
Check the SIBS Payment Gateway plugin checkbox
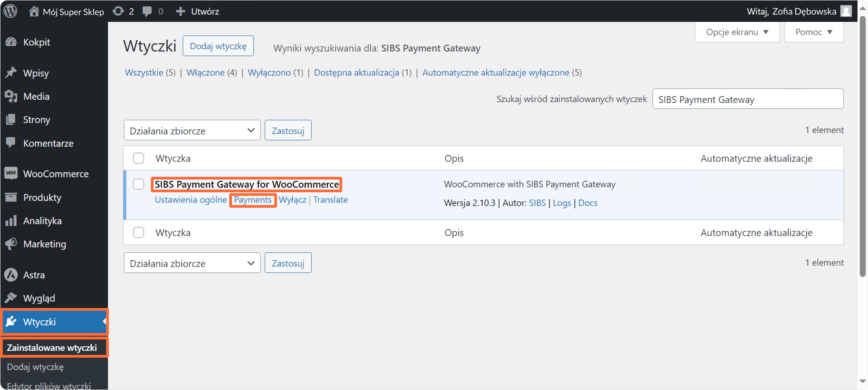coord(139,184)
